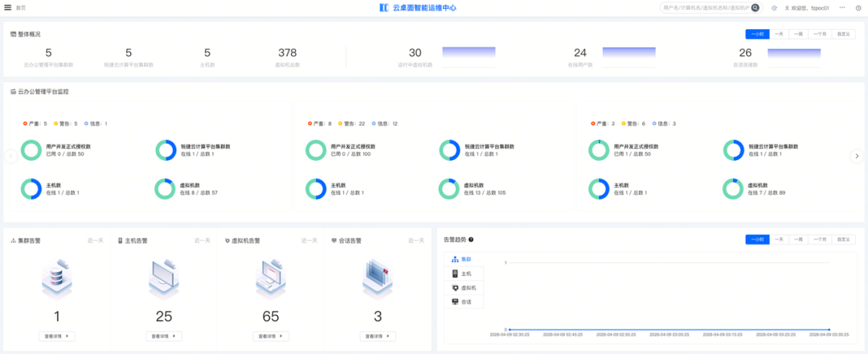Select 一个月 range in 告警趋势 panel
Image resolution: width=868 pixels, height=354 pixels.
click(820, 239)
